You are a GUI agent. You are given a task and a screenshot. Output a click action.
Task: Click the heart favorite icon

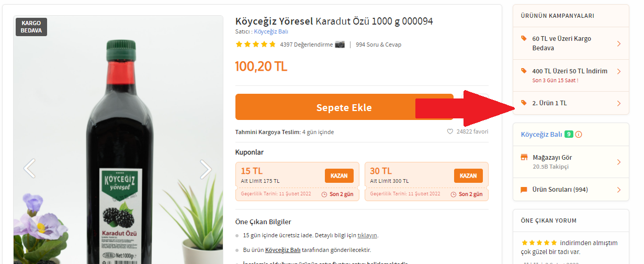pyautogui.click(x=450, y=132)
